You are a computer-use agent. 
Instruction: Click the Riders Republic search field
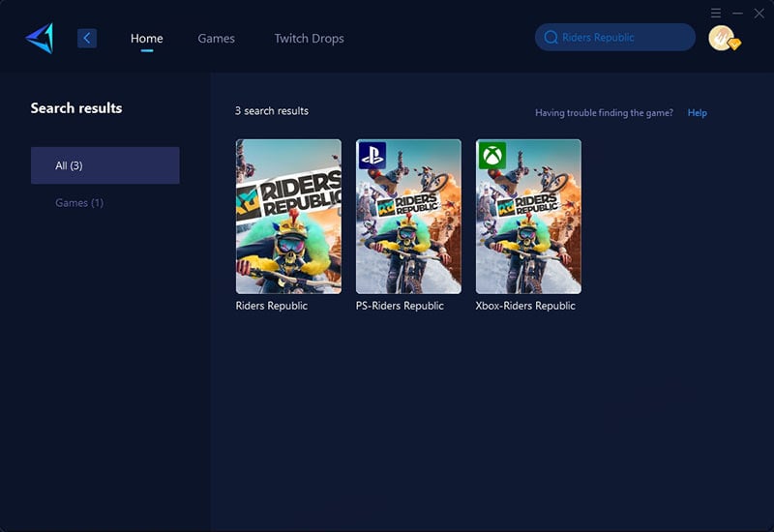click(615, 38)
